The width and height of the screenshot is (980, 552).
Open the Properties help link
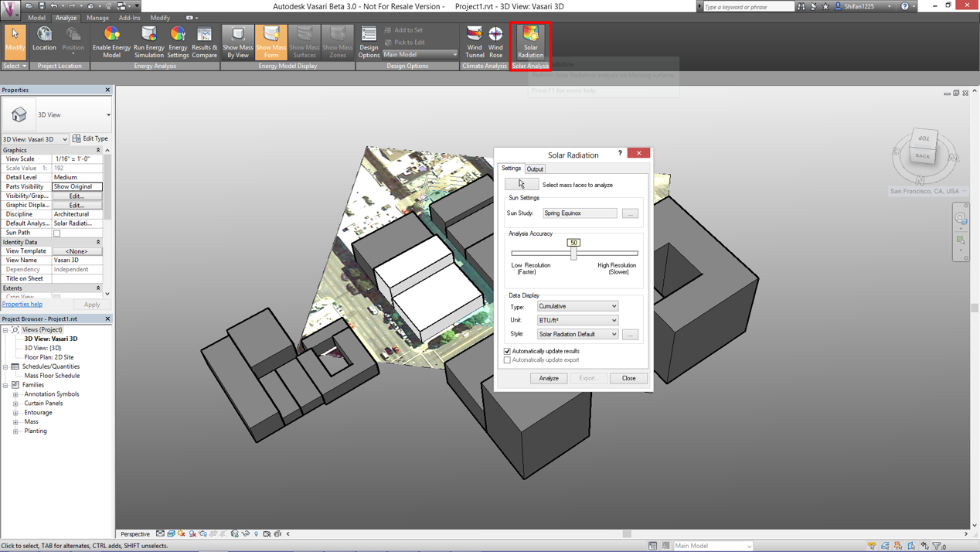(22, 305)
